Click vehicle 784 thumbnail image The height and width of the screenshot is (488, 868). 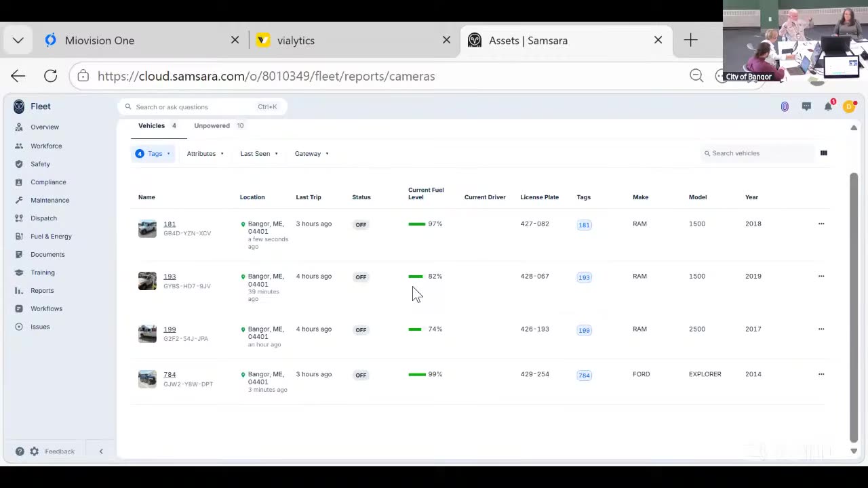pos(147,379)
